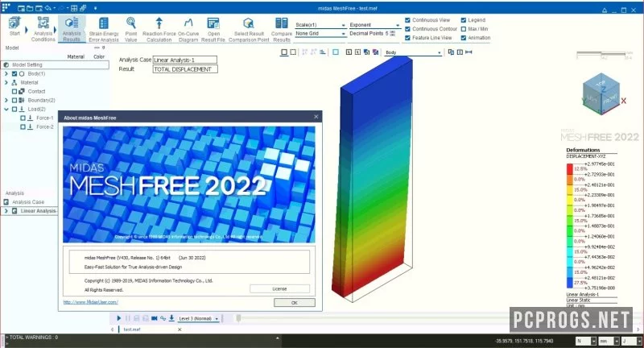Click the video camera record icon
Viewport: 644px width, 348px height.
155,318
